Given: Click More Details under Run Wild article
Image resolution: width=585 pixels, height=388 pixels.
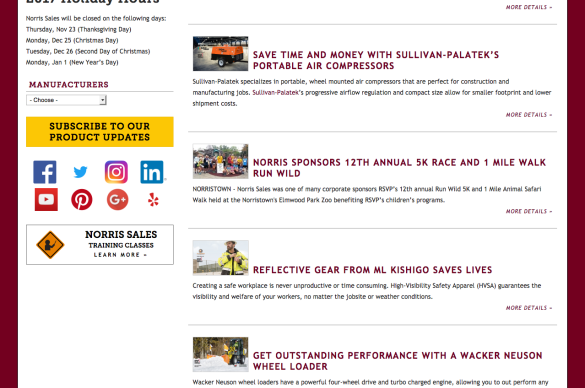Looking at the screenshot, I should [x=529, y=212].
